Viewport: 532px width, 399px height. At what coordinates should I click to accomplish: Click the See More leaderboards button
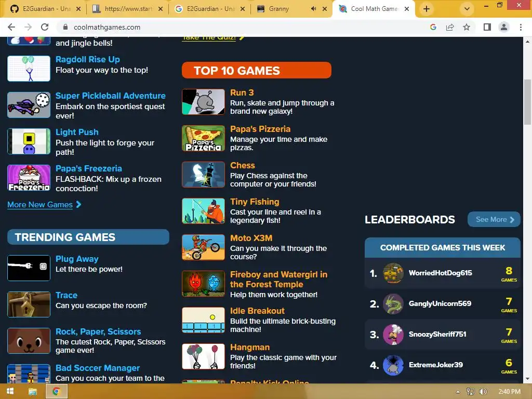[494, 220]
